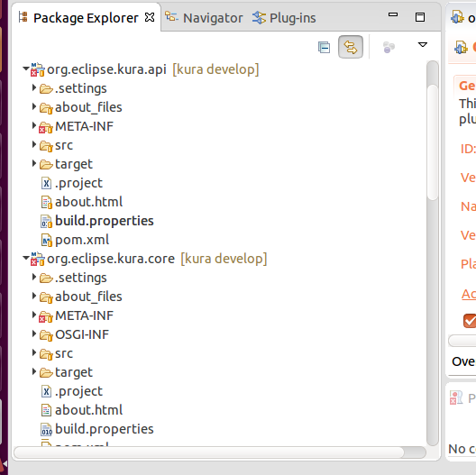Expand .settings under org.eclipse.kura.core
Viewport: 476px width, 475px height.
tap(34, 277)
